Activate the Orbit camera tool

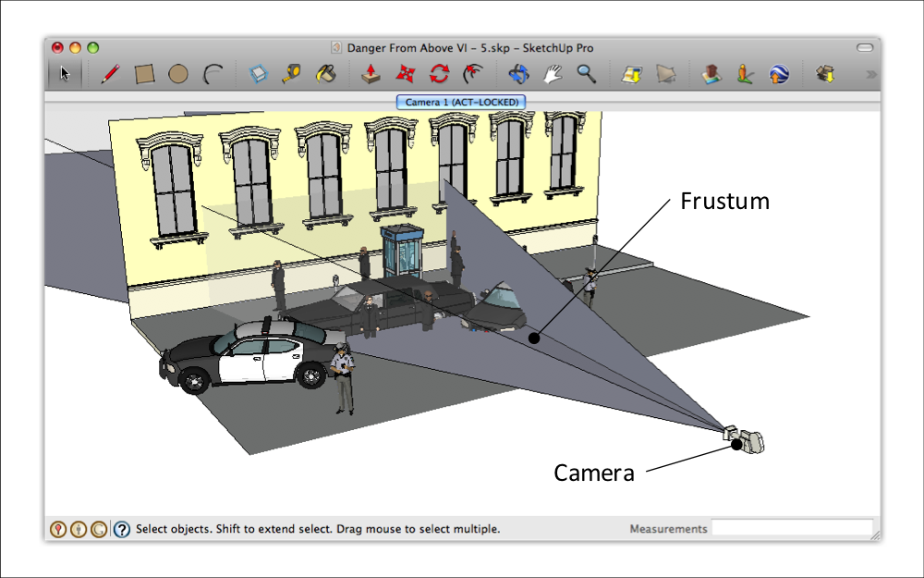point(517,75)
